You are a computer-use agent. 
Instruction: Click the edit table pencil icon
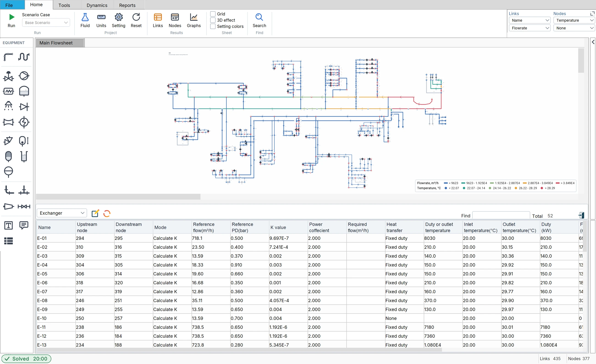click(95, 213)
